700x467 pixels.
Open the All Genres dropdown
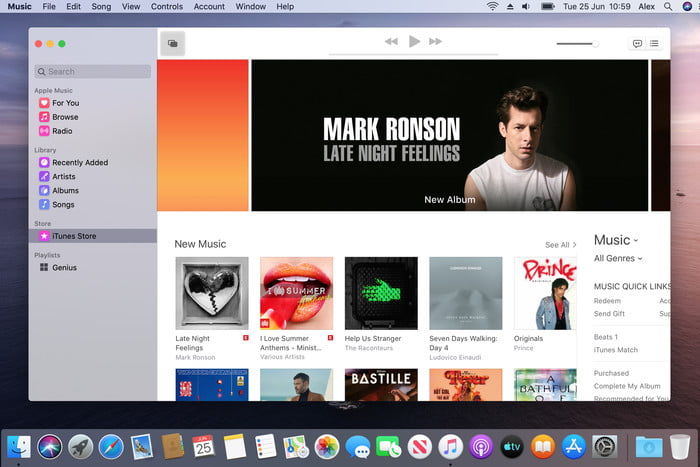[x=618, y=259]
